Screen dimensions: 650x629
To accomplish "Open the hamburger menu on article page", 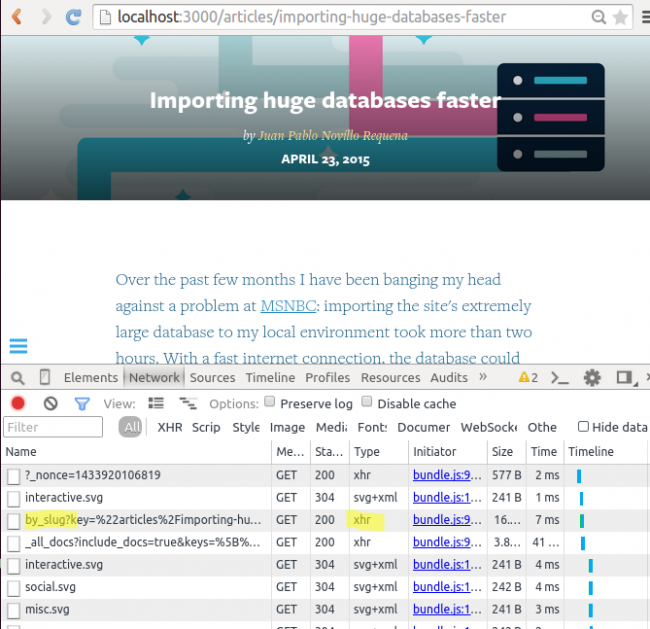I will (x=18, y=346).
